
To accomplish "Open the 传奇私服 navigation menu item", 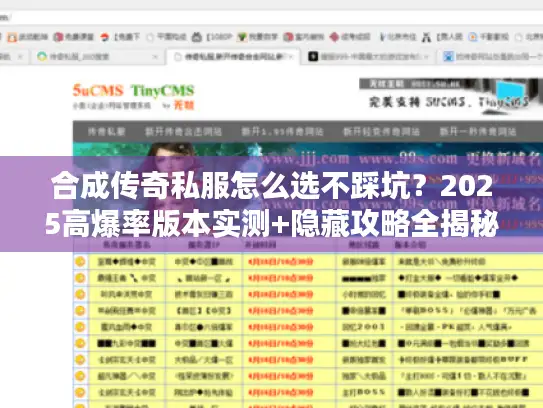I will point(107,132).
